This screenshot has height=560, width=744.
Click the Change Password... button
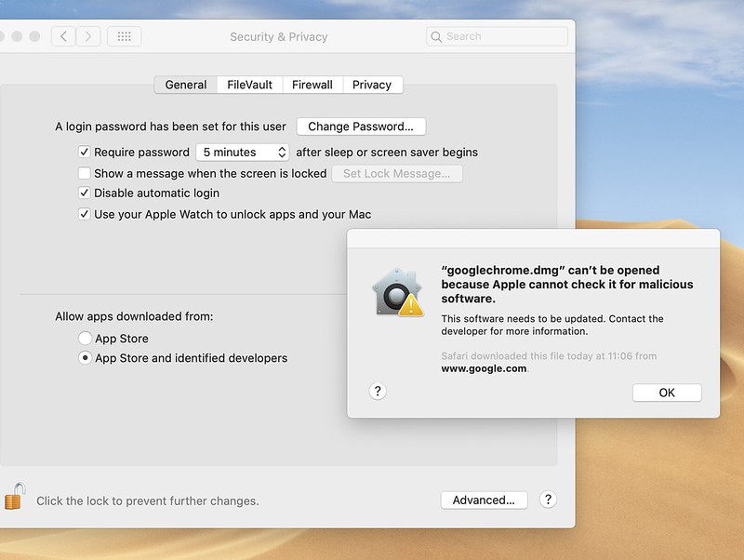361,127
